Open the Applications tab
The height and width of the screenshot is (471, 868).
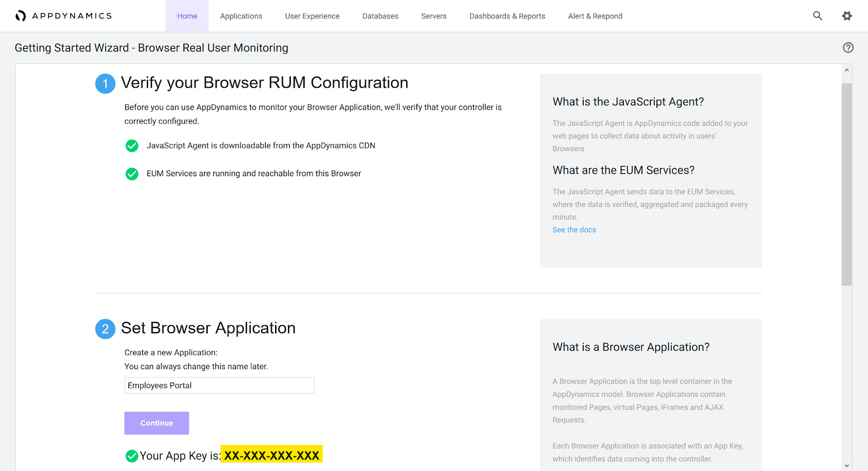[241, 16]
